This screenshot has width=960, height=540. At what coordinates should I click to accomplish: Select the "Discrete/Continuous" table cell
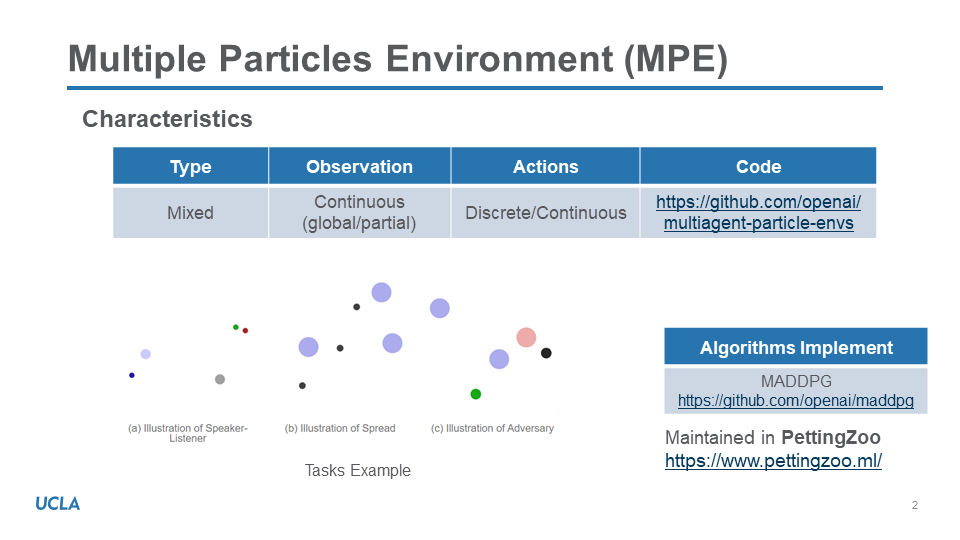[x=545, y=212]
